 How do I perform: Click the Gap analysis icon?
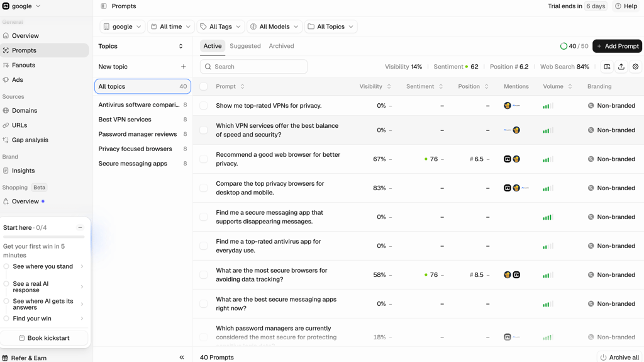[6, 140]
